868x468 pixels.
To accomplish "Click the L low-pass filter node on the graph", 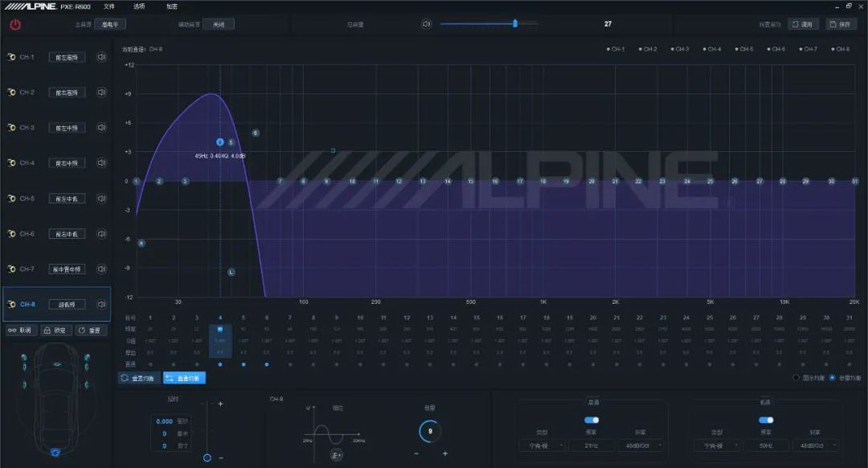I will 231,272.
